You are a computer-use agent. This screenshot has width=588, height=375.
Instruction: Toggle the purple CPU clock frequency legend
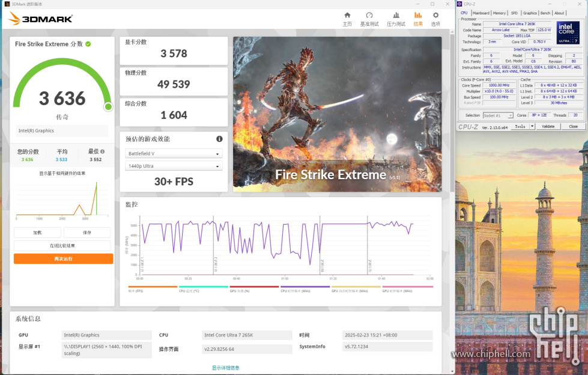(305, 287)
